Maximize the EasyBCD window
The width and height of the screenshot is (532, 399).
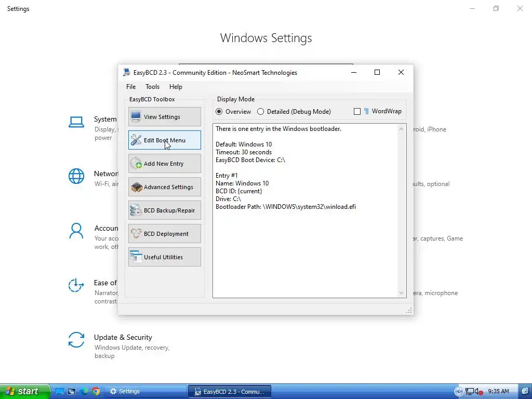(x=377, y=72)
